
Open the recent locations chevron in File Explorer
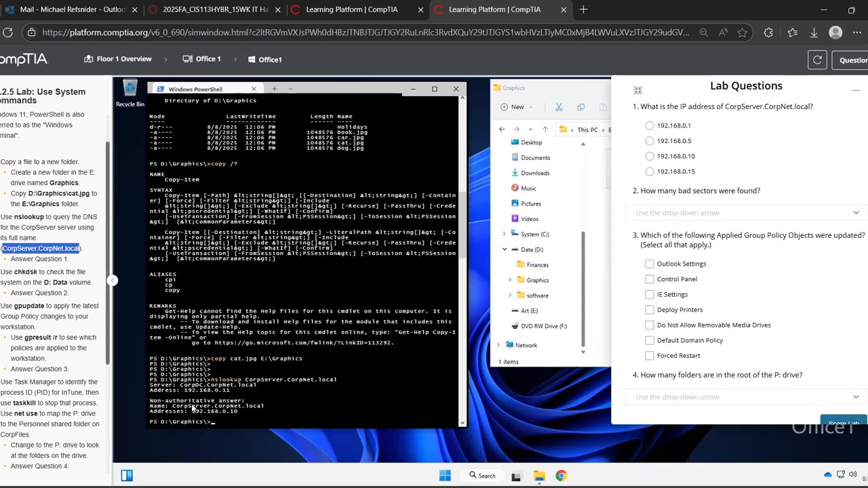click(531, 129)
